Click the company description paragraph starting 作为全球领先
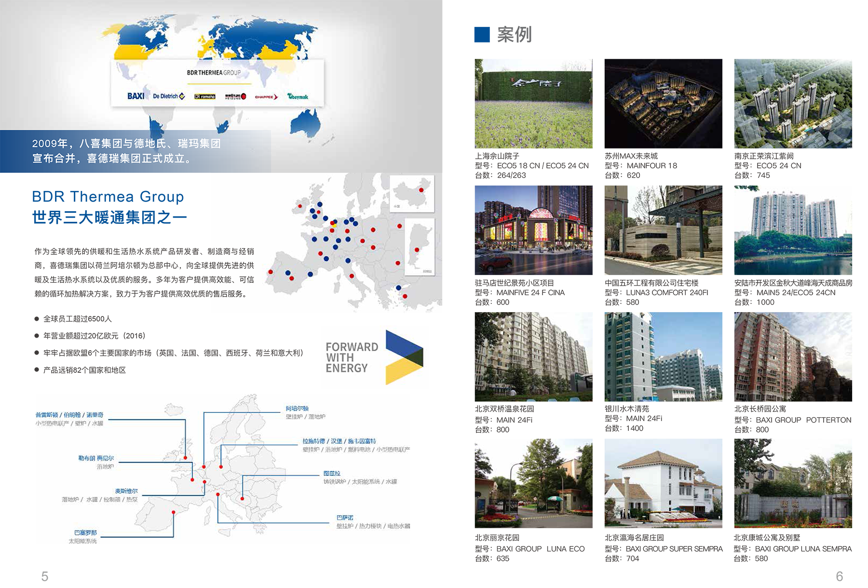868x588 pixels. point(144,273)
